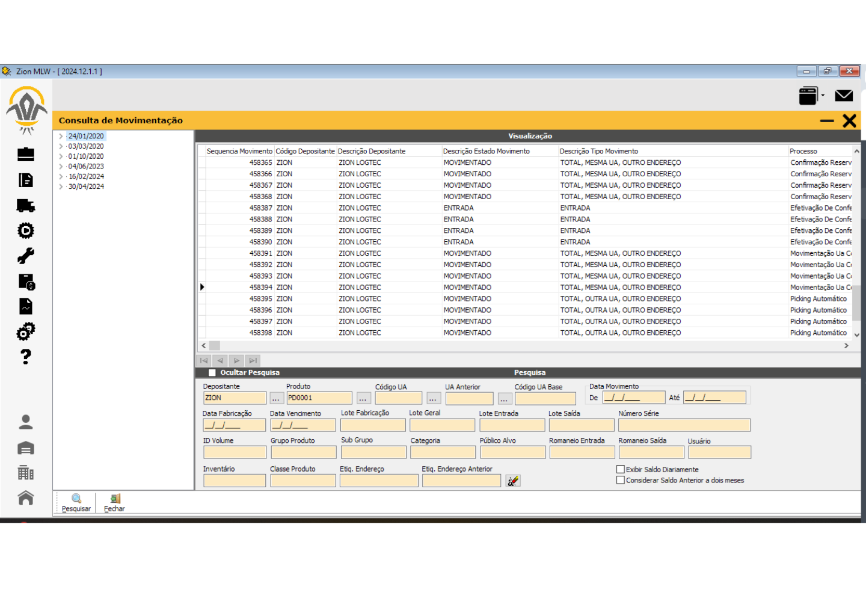Screen dimensions: 866x616
Task: Click the Fechar button
Action: point(114,502)
